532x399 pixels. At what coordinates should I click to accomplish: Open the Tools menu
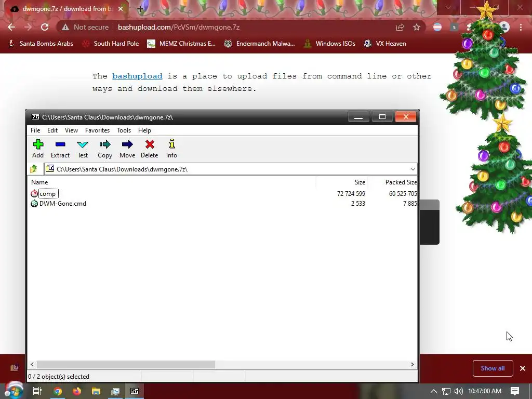point(124,130)
